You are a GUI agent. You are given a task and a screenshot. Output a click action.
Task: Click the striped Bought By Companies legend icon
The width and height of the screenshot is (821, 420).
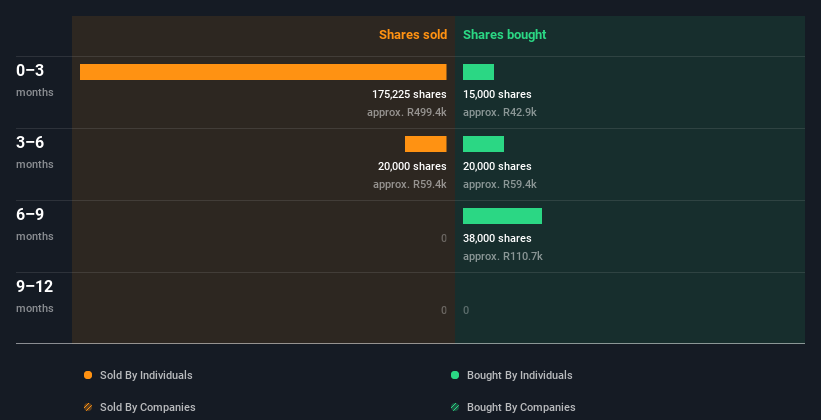pos(455,407)
